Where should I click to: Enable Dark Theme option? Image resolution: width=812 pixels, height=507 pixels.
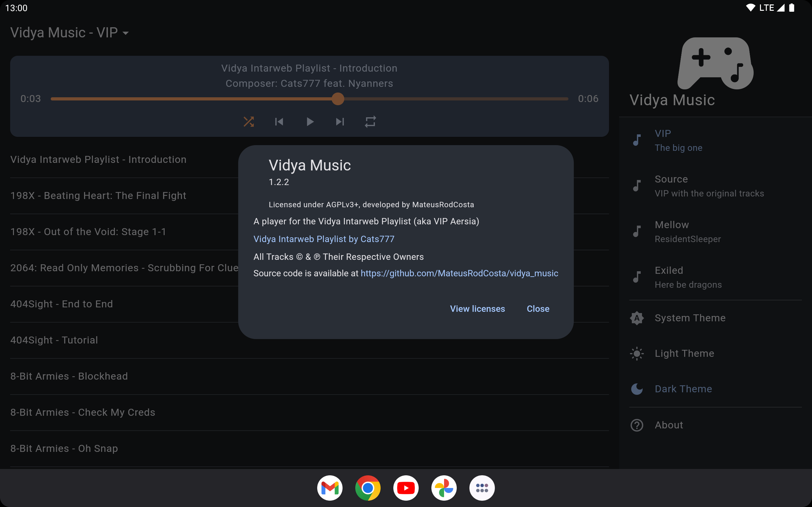click(683, 389)
